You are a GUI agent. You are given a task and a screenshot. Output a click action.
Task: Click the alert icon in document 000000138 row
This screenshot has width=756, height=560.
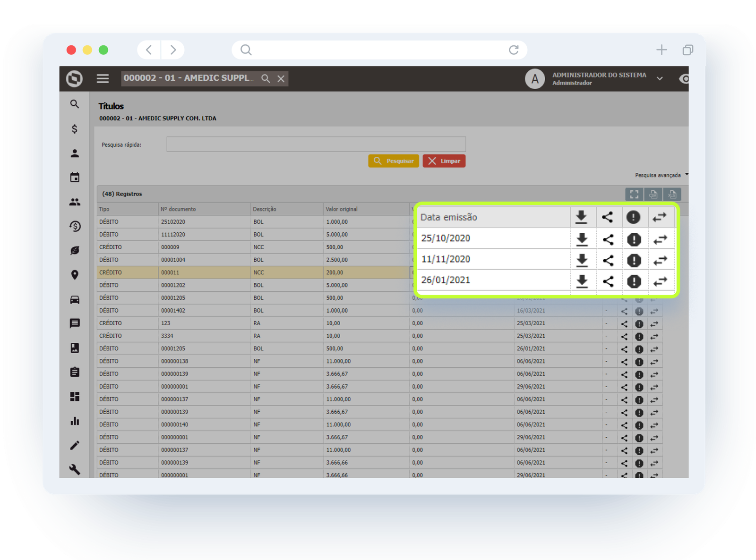[x=639, y=362]
